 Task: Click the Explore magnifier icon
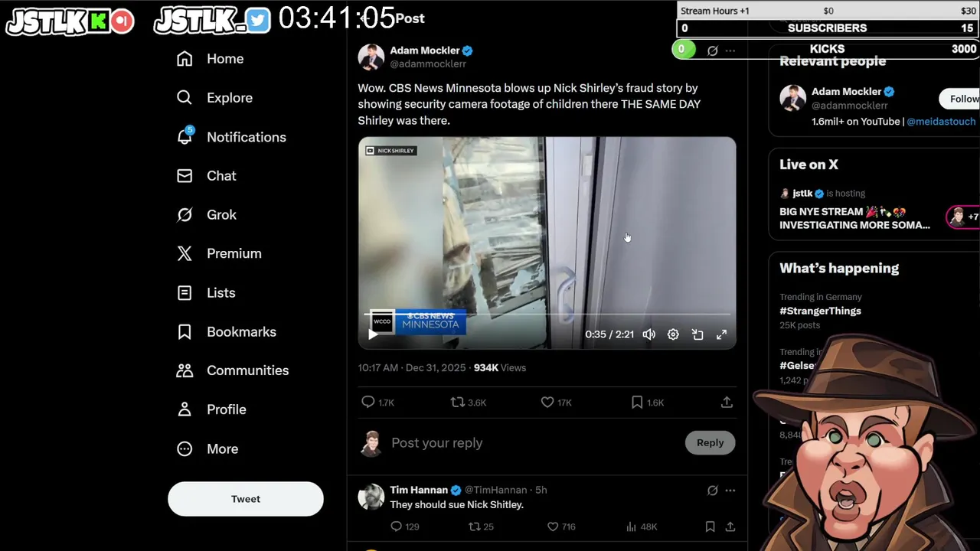tap(185, 98)
